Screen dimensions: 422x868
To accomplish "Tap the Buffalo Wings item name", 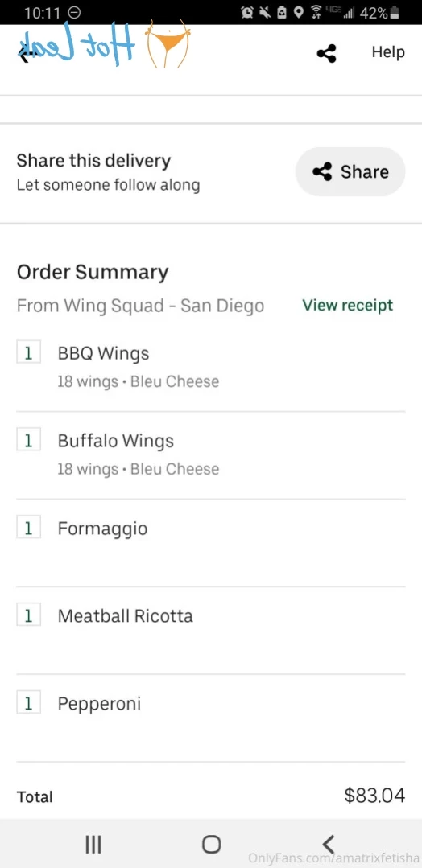I will coord(115,441).
